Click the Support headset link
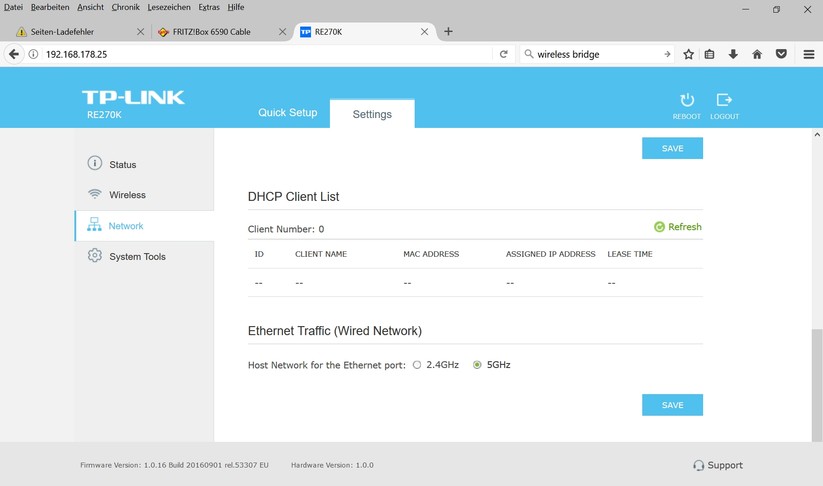823x486 pixels. [718, 465]
